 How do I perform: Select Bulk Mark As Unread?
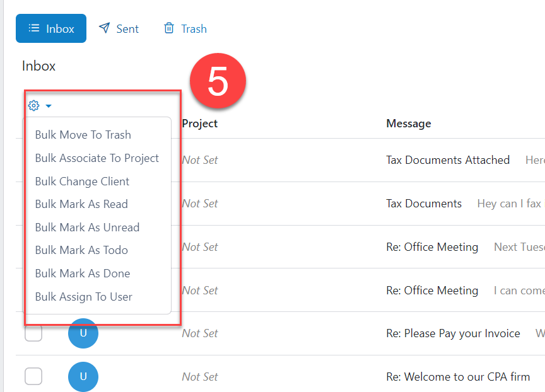pos(87,227)
